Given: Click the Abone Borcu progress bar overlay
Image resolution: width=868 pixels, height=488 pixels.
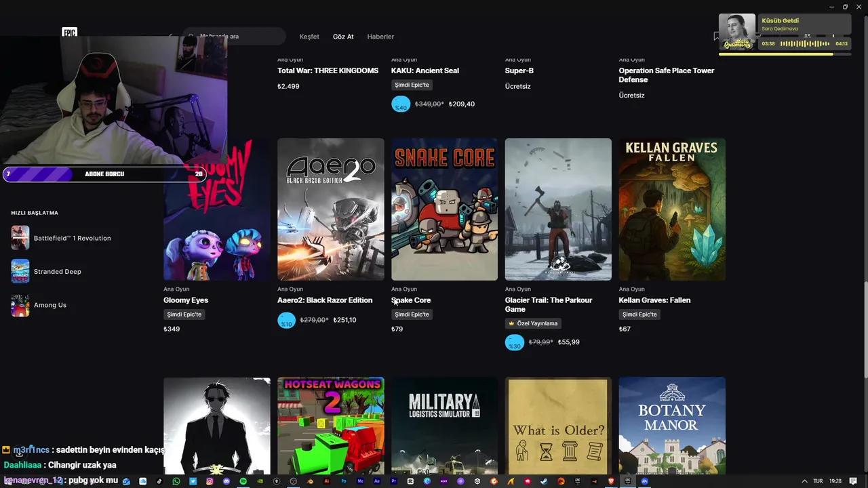Looking at the screenshot, I should tap(104, 174).
